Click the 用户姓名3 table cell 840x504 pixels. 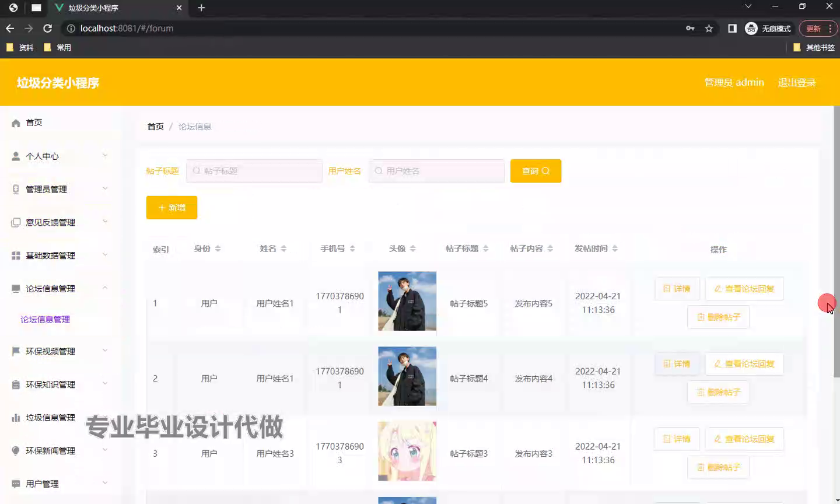coord(275,454)
